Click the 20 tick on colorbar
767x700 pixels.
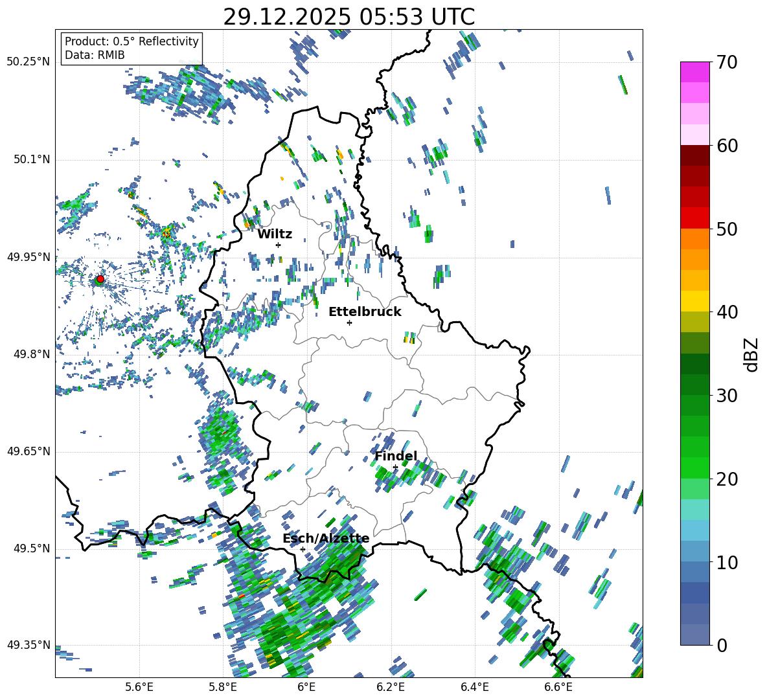[727, 479]
